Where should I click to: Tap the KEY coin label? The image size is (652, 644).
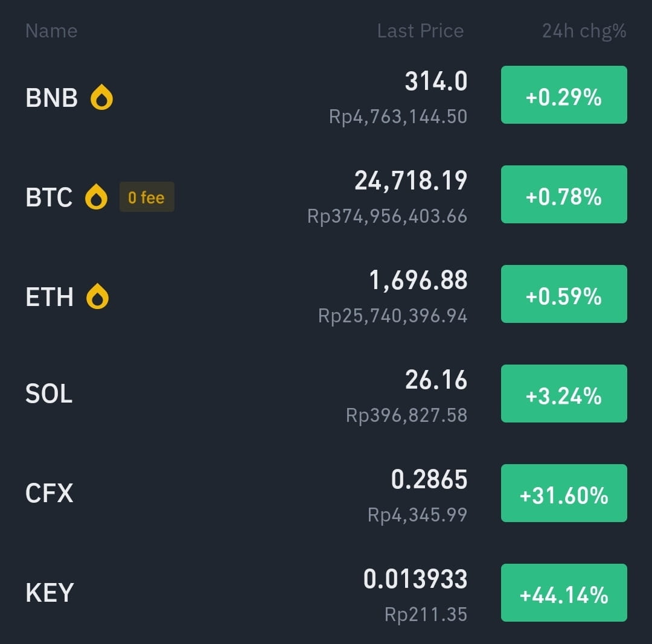click(x=48, y=592)
